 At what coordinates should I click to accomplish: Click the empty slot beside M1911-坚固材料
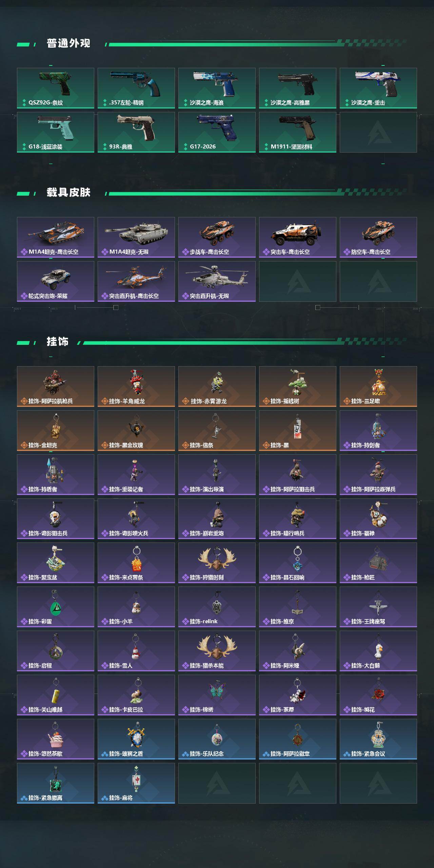tap(378, 132)
